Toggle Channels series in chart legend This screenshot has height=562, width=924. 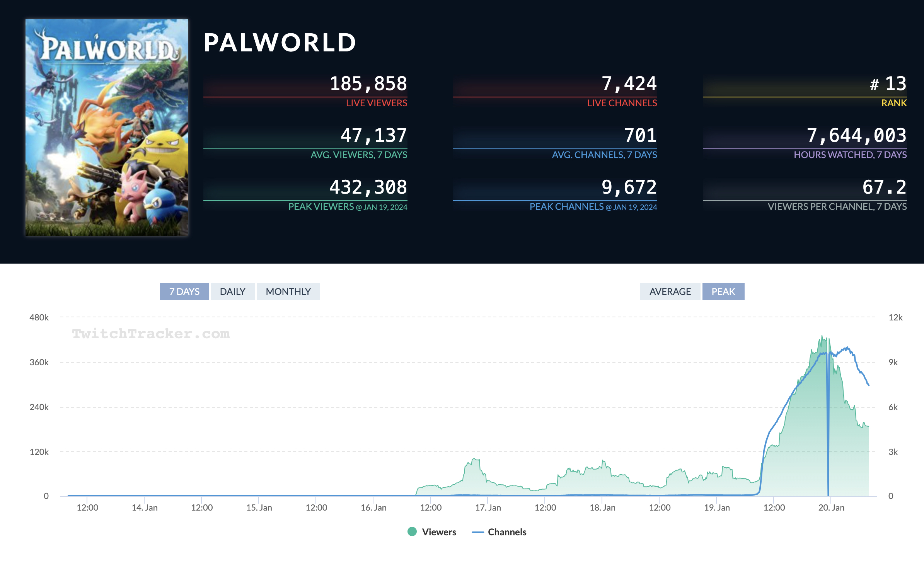(507, 532)
